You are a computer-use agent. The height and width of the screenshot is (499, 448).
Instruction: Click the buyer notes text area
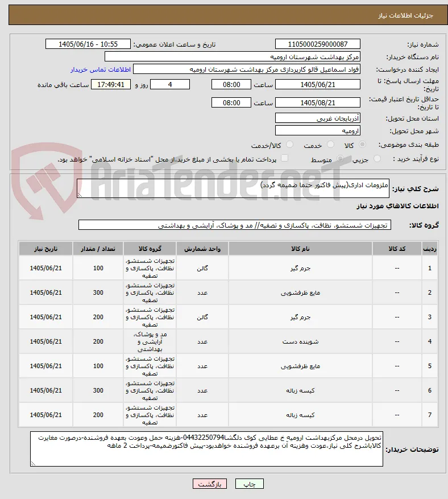point(207,449)
